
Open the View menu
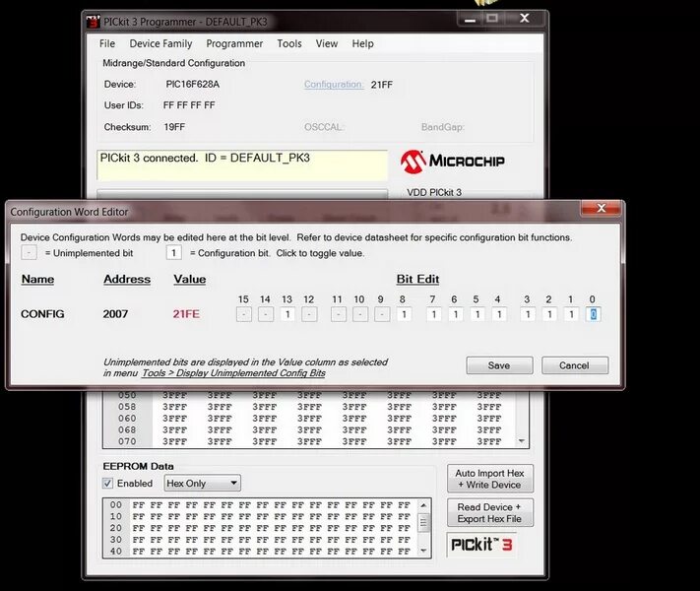point(327,43)
